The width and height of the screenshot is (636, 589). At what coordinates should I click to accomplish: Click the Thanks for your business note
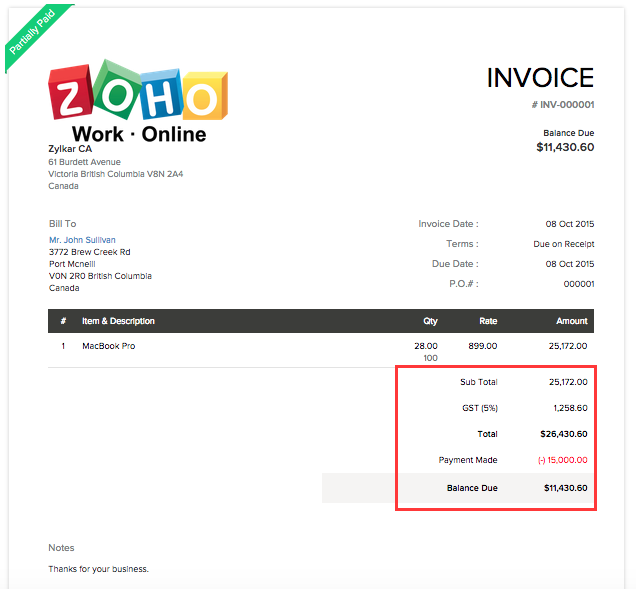click(99, 569)
